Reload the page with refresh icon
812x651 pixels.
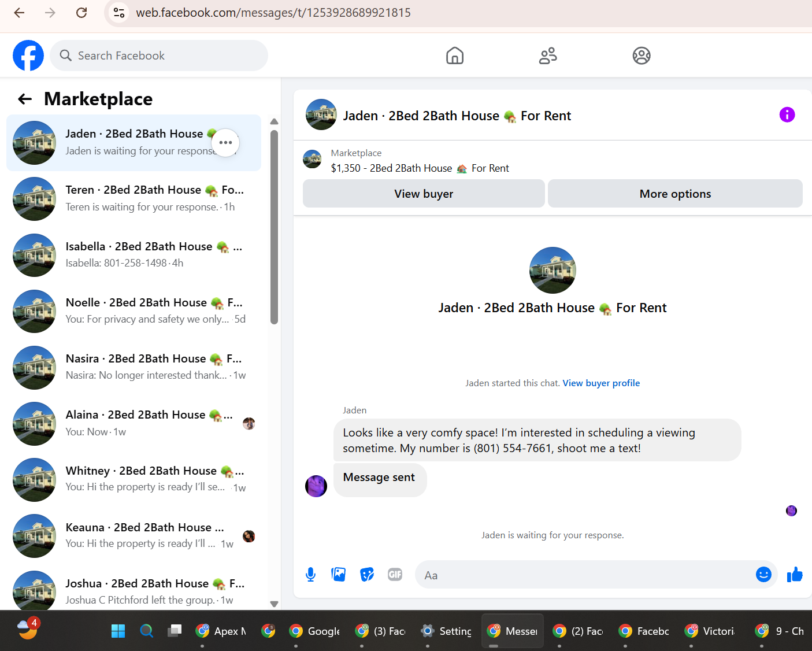click(x=81, y=13)
